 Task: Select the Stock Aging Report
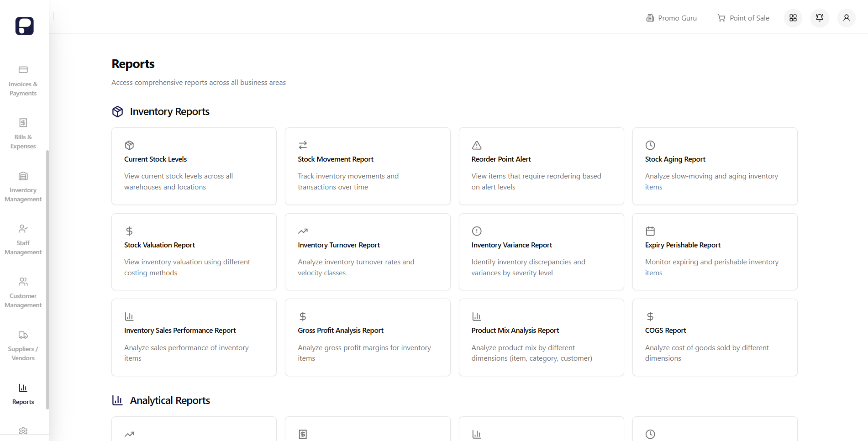point(715,166)
